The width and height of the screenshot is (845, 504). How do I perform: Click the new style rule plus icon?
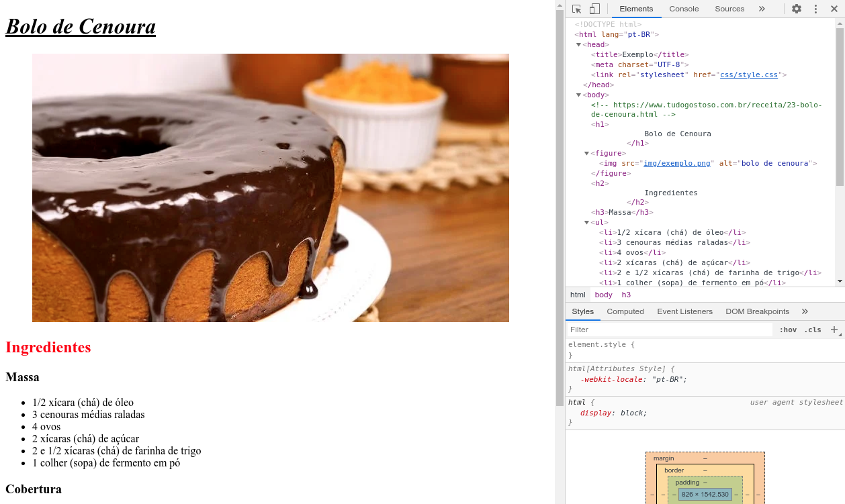tap(834, 330)
